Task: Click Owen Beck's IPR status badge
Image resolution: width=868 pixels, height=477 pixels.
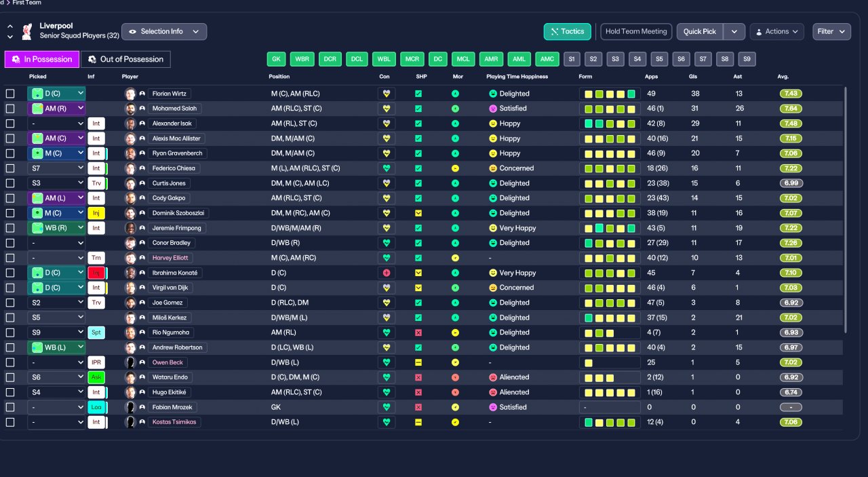Action: pos(96,362)
